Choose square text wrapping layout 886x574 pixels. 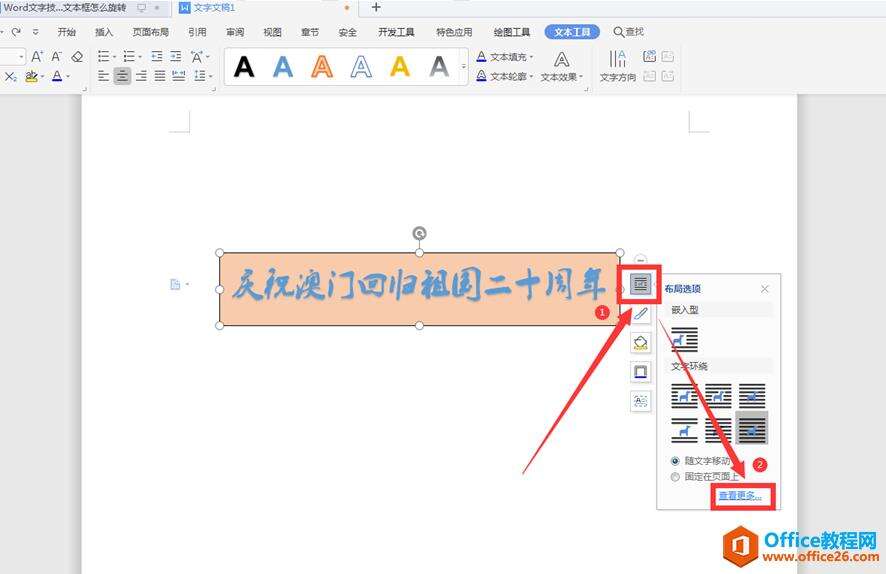click(684, 395)
